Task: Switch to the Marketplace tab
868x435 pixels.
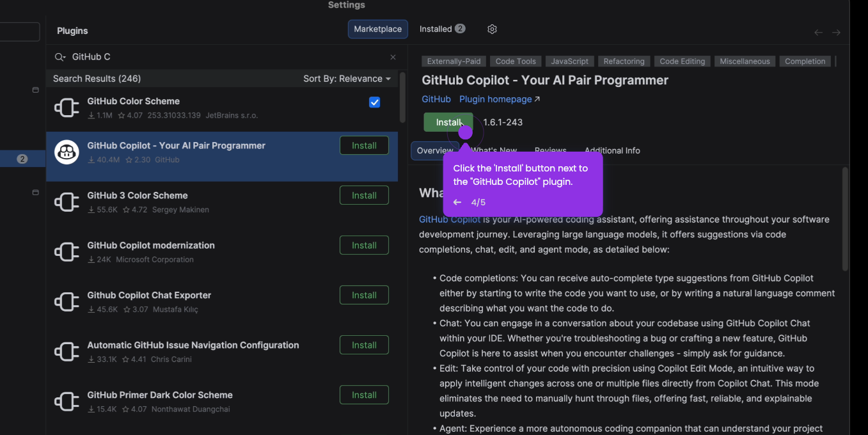Action: [x=377, y=29]
